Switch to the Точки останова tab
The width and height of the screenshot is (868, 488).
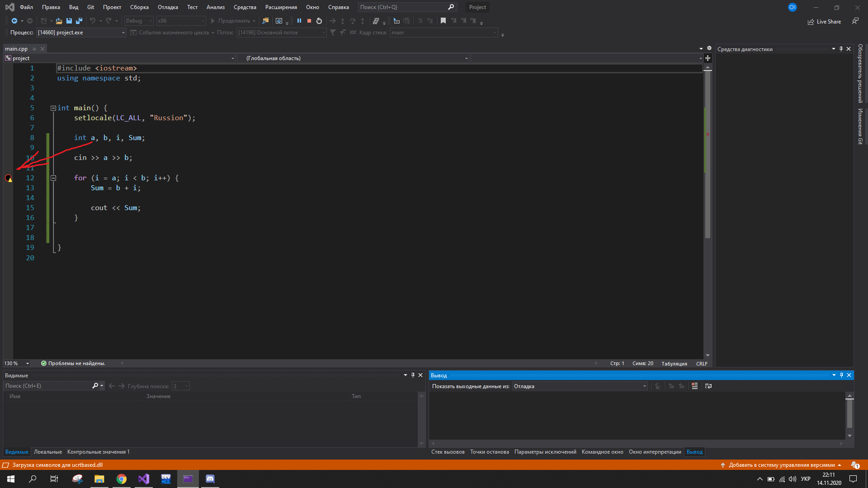tap(490, 452)
